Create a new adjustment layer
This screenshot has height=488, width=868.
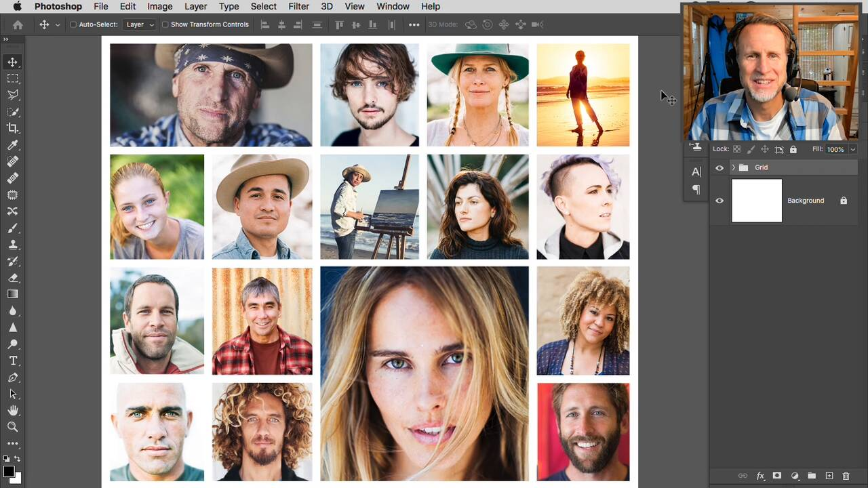coord(795,476)
